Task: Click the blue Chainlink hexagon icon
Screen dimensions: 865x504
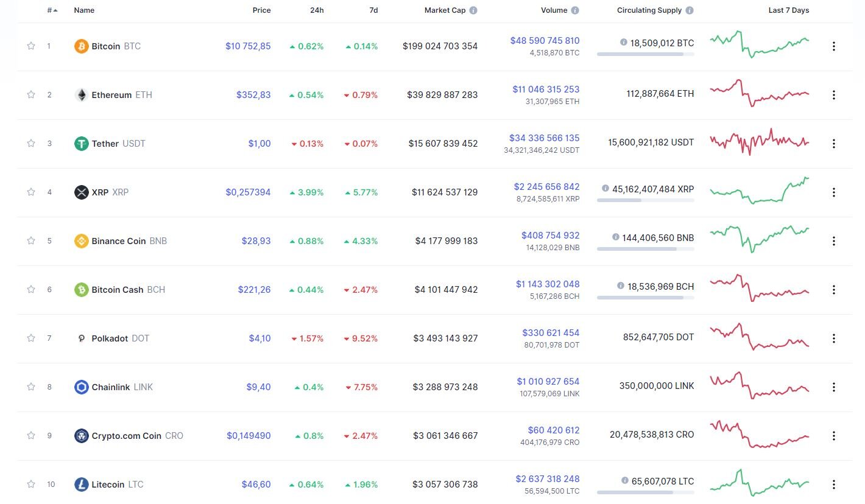Action: pyautogui.click(x=81, y=387)
